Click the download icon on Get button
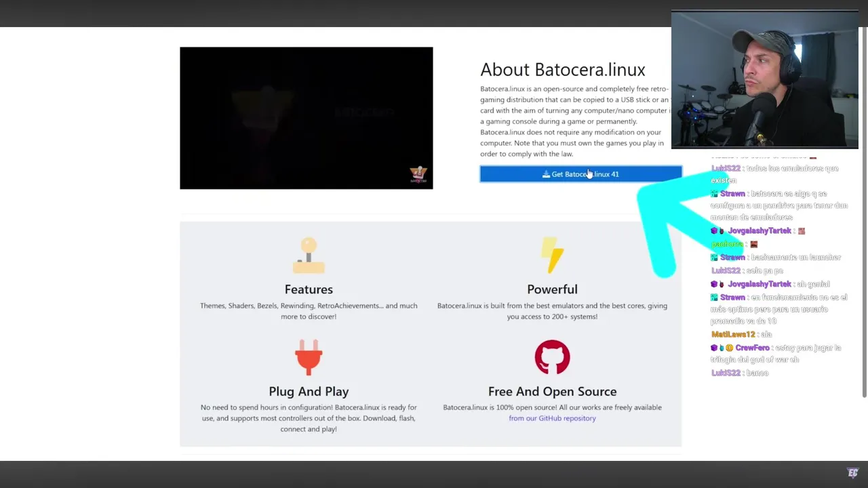 (546, 174)
